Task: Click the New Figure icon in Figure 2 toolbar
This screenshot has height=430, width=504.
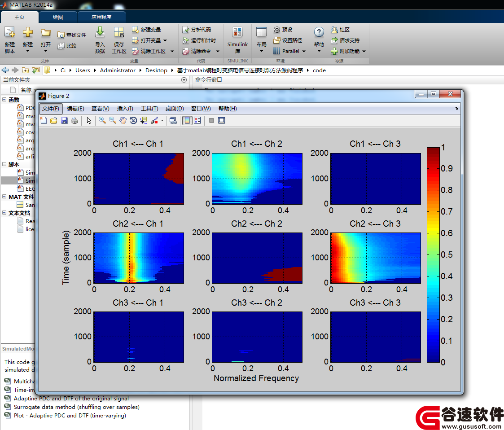Action: click(x=44, y=120)
